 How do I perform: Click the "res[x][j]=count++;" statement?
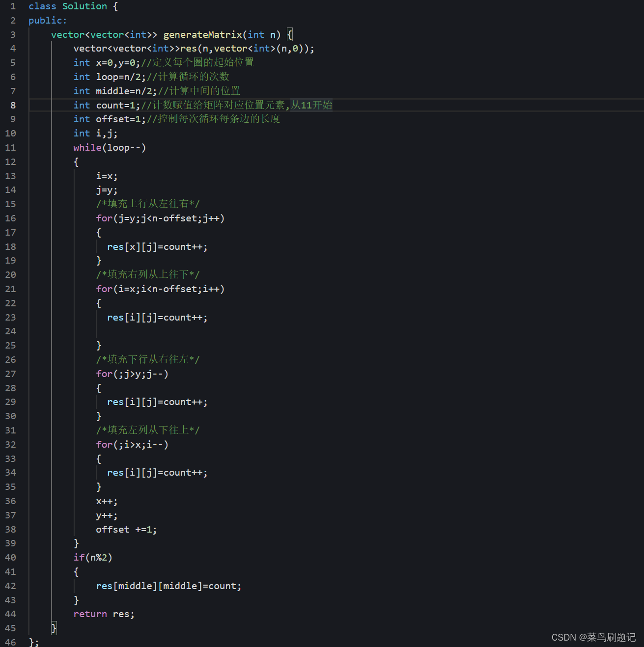pyautogui.click(x=157, y=247)
